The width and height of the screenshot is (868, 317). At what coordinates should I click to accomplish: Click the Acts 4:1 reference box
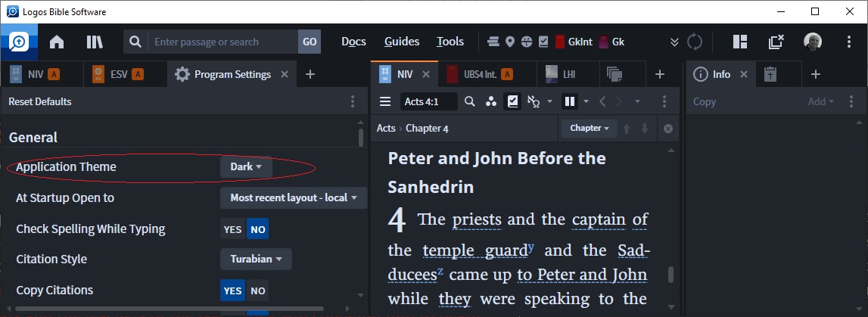[429, 101]
